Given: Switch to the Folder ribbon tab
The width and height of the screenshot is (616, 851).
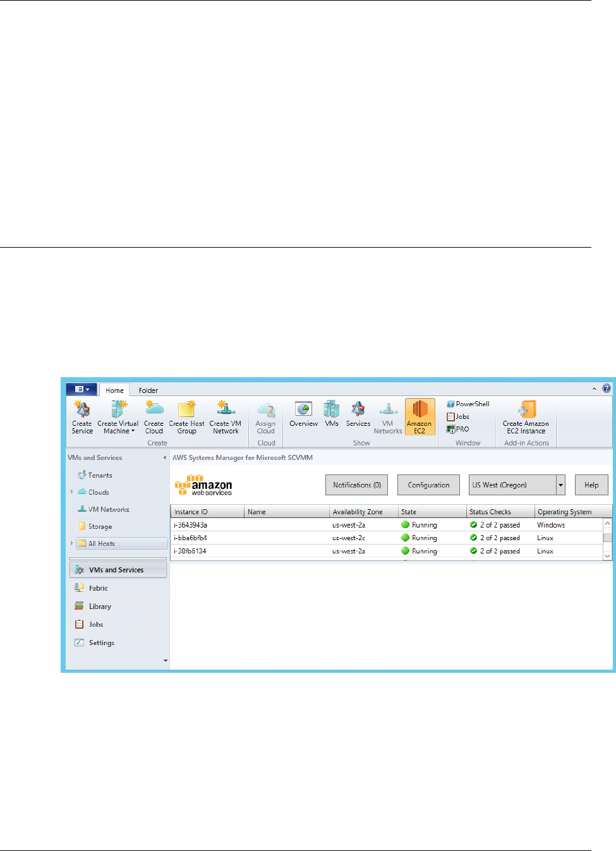Looking at the screenshot, I should click(148, 390).
